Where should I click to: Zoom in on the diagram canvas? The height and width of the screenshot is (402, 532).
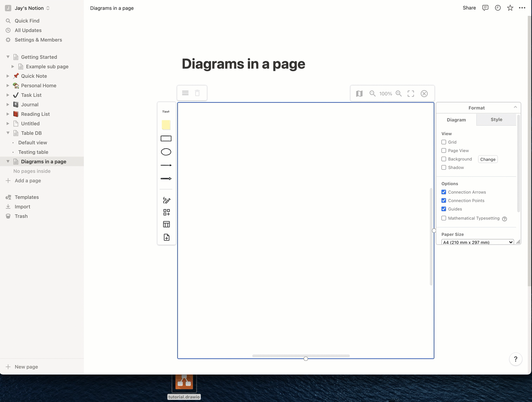(x=398, y=93)
